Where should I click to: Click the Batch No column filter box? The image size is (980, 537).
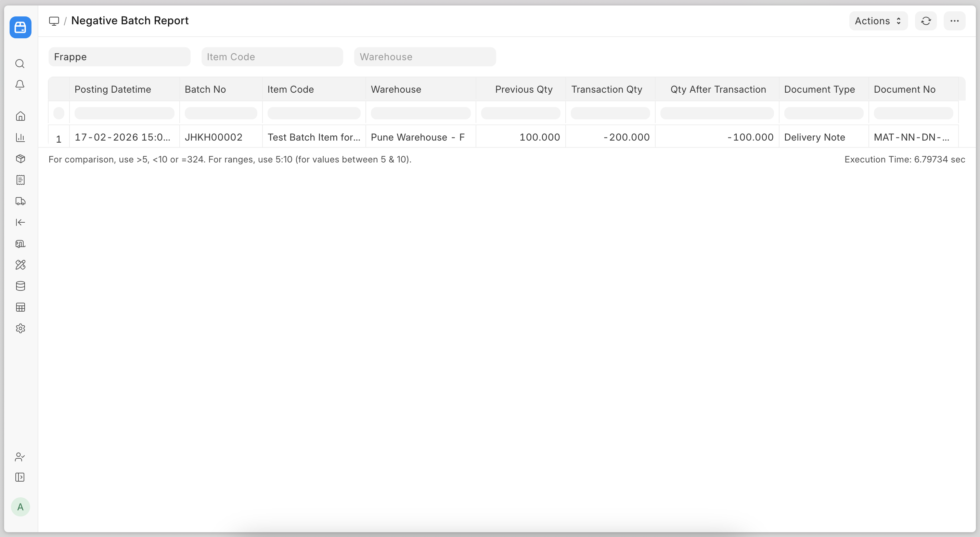[221, 113]
